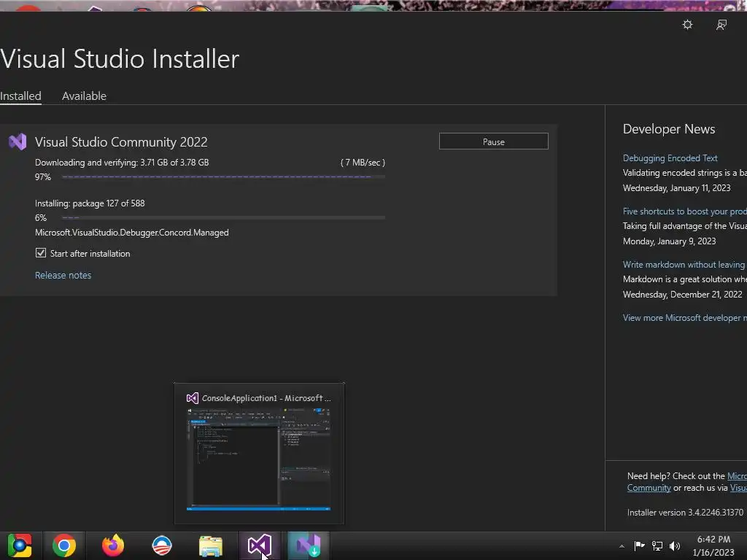Click the Downloading and verifying status text
Screen dimensions: 747x560
(122, 163)
